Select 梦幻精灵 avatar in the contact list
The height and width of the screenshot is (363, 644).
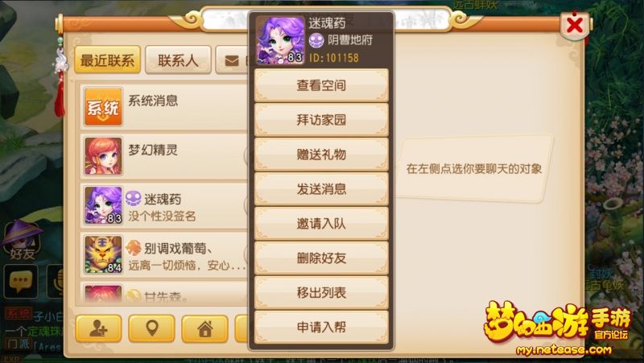pos(103,156)
